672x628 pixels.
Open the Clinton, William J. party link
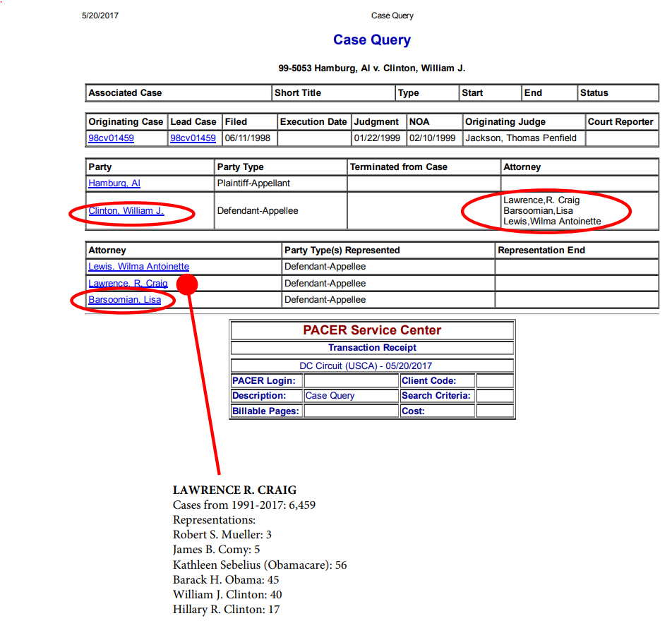pos(126,211)
